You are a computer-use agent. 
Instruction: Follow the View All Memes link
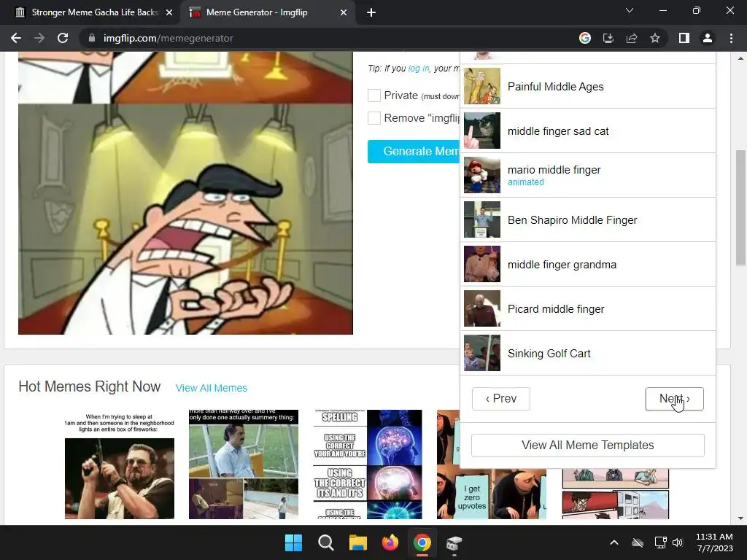pyautogui.click(x=211, y=388)
